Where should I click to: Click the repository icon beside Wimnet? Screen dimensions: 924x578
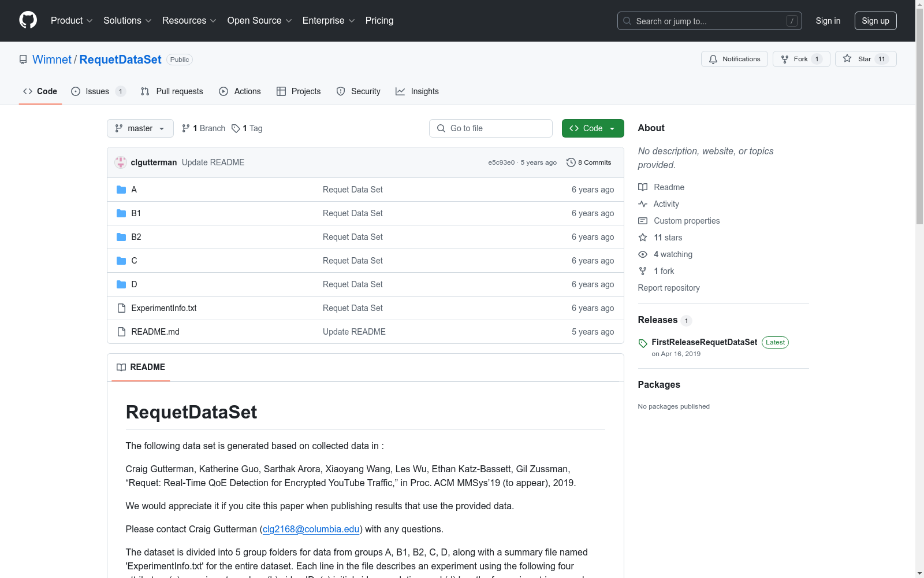tap(23, 60)
